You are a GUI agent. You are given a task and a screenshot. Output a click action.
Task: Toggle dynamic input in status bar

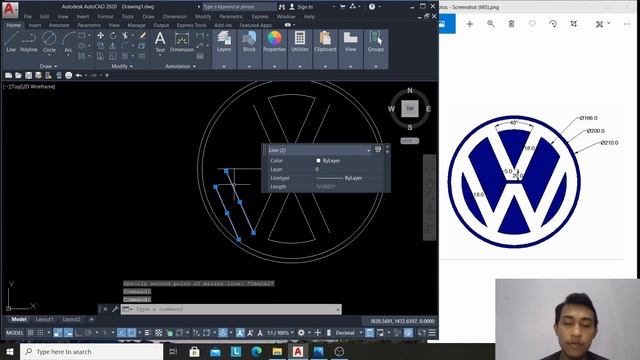point(68,333)
